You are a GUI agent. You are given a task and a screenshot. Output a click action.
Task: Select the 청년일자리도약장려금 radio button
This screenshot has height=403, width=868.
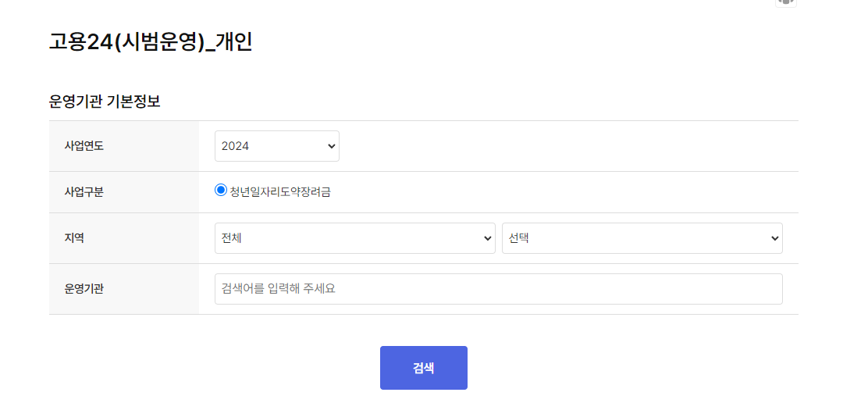tap(221, 191)
